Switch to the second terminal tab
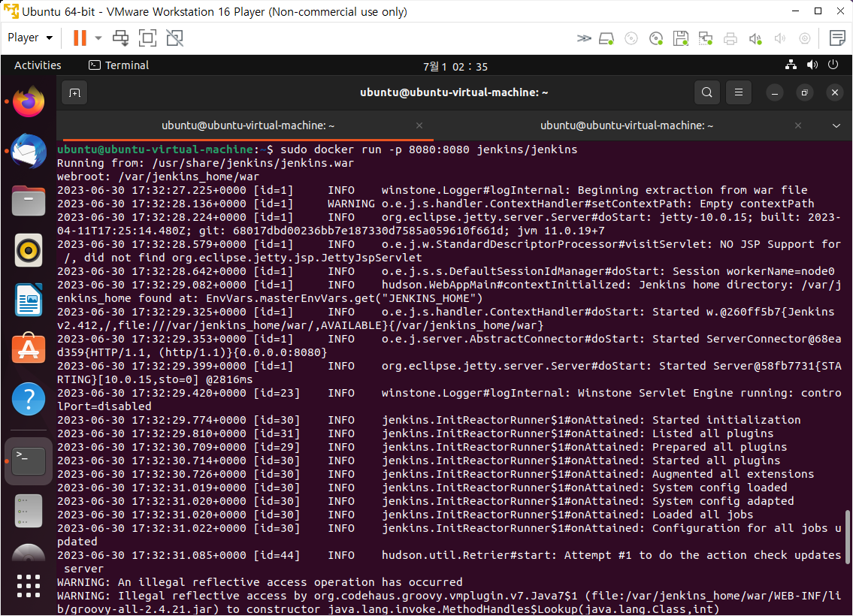 [x=627, y=125]
